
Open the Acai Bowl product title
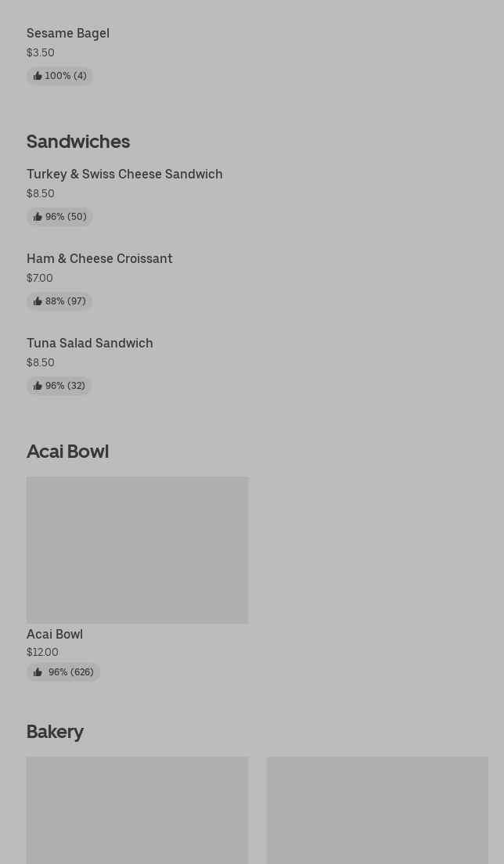tap(55, 634)
